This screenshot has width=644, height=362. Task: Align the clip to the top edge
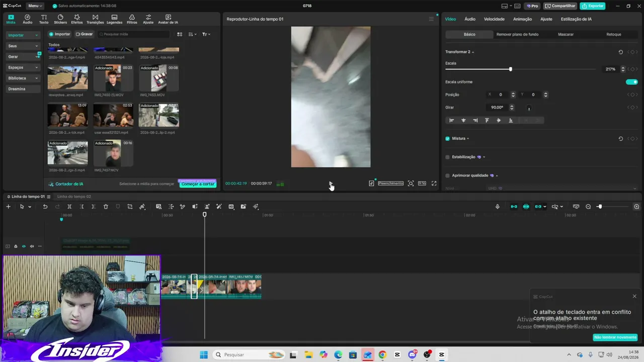(x=487, y=120)
